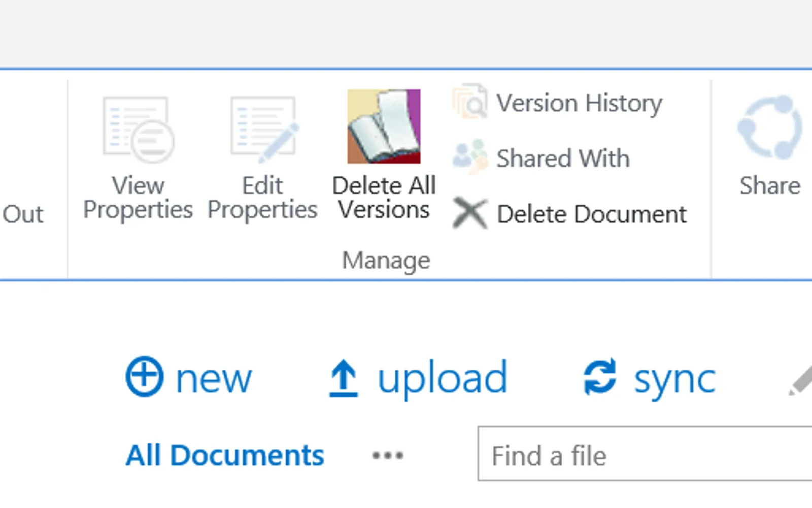Click the sync arrows icon

[600, 376]
